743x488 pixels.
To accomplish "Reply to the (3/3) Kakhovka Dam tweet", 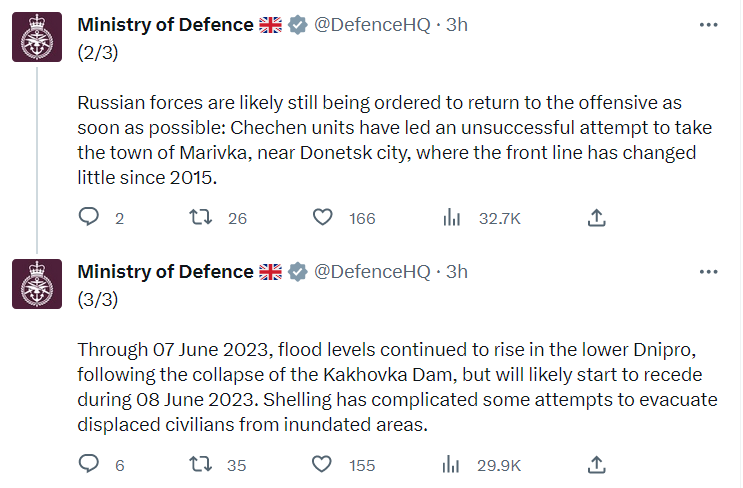I will [x=88, y=464].
